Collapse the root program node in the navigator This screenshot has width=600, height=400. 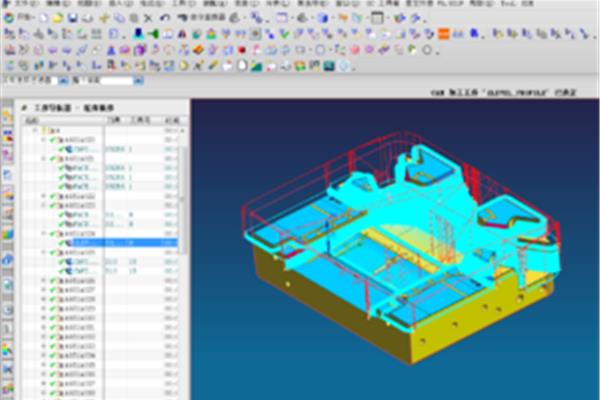(x=35, y=131)
